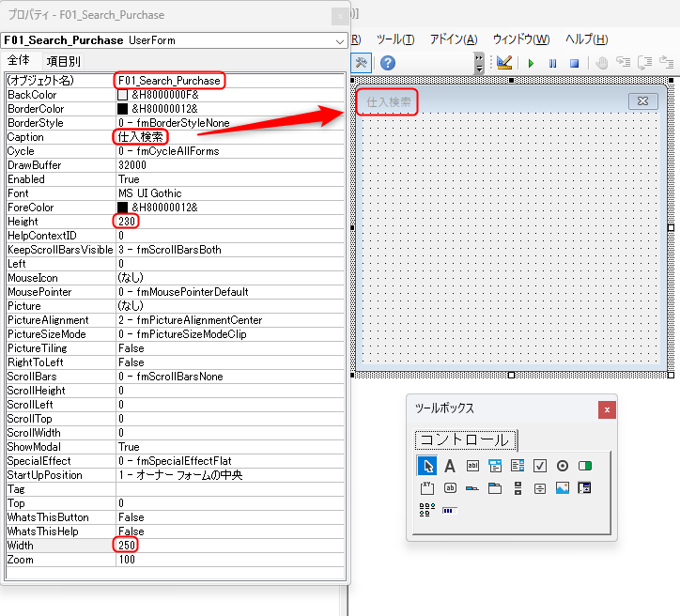
Task: Edit the (オブジェクト名) value field
Action: 230,81
